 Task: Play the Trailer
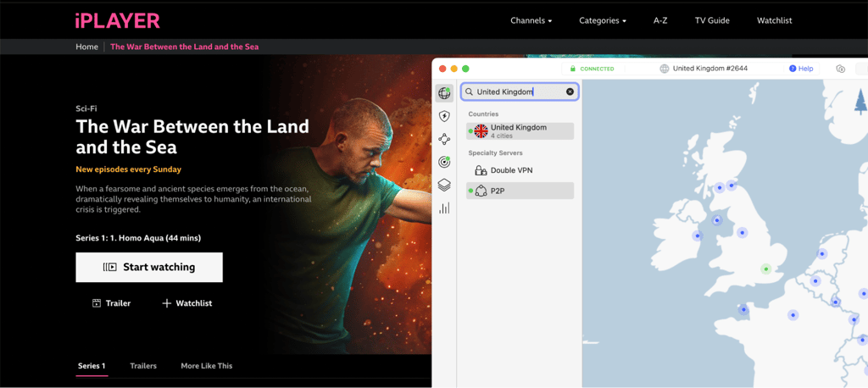click(112, 303)
